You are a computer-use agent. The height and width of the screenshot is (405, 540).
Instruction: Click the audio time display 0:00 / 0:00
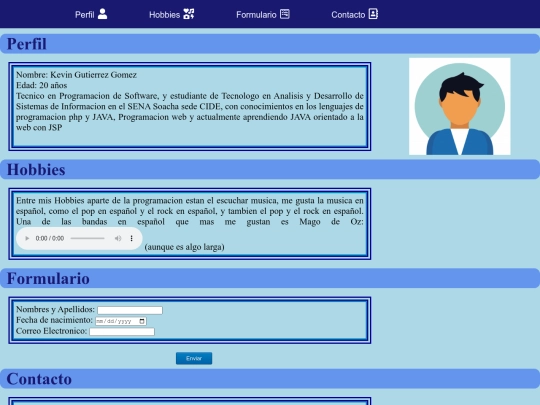pos(50,238)
